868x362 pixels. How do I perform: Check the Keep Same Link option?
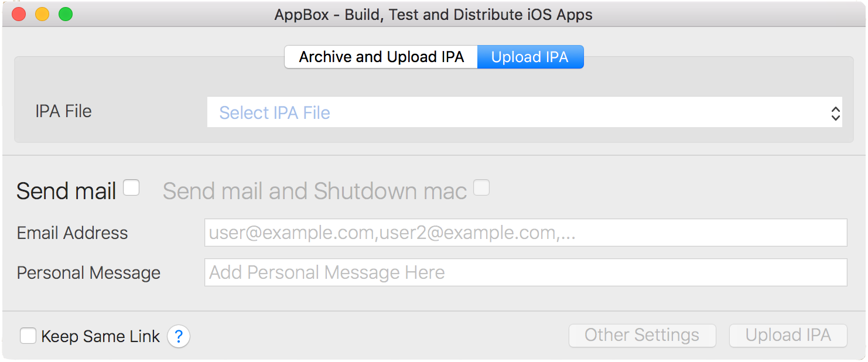[x=28, y=336]
